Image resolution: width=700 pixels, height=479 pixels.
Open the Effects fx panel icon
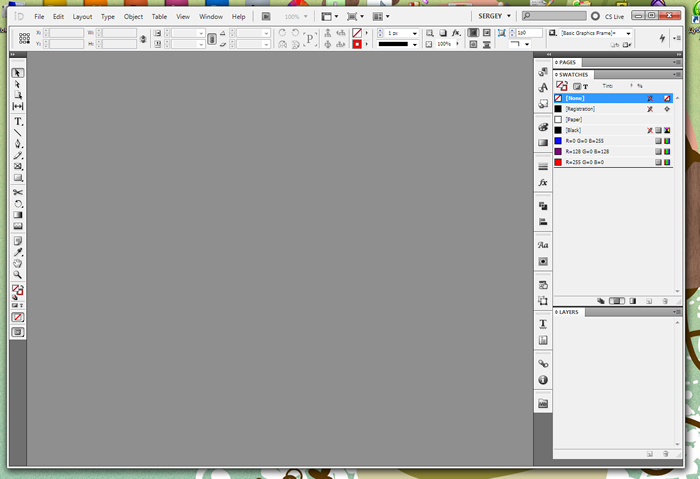point(543,184)
